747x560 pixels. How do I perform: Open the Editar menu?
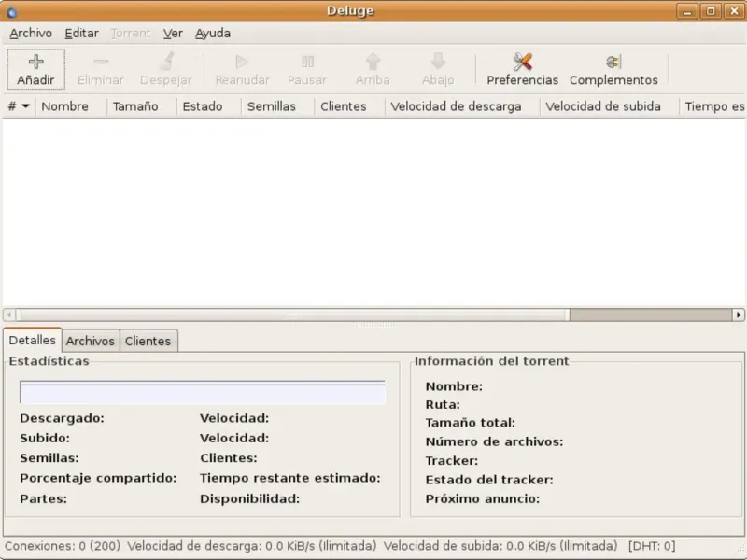click(82, 34)
